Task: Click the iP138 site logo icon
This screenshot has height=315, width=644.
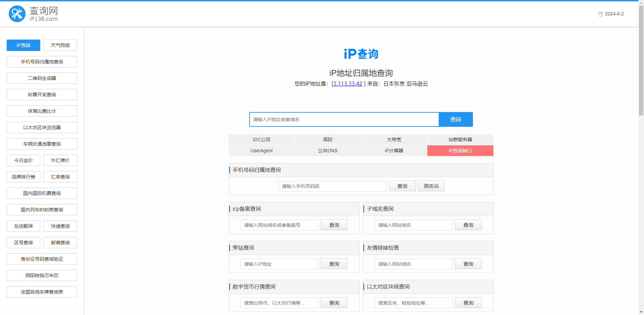Action: pyautogui.click(x=17, y=14)
